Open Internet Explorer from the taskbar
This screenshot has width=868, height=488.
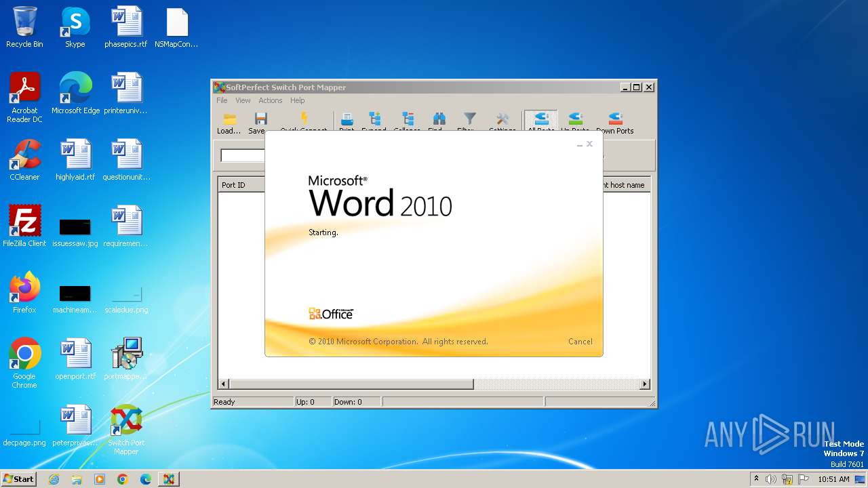[x=54, y=479]
